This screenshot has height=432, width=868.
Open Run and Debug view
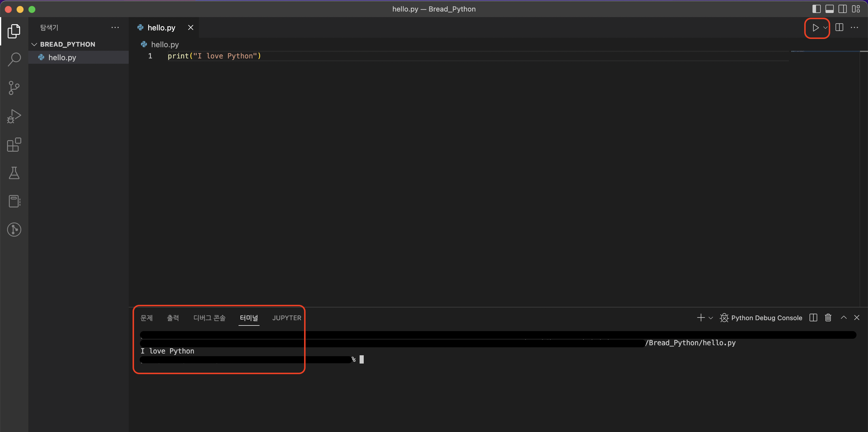(14, 117)
